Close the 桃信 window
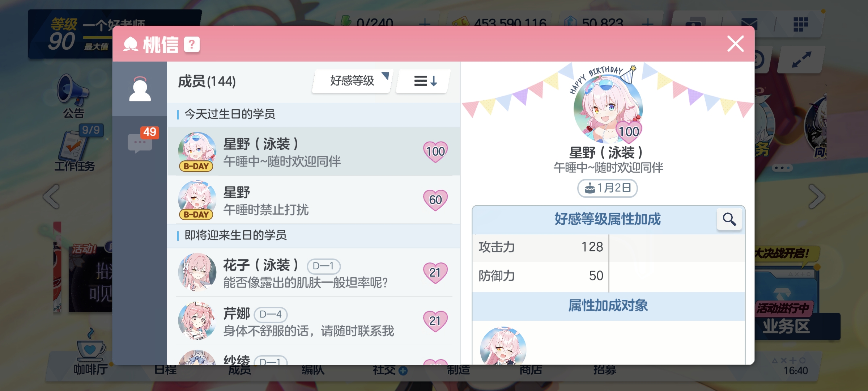The image size is (868, 391). [735, 44]
